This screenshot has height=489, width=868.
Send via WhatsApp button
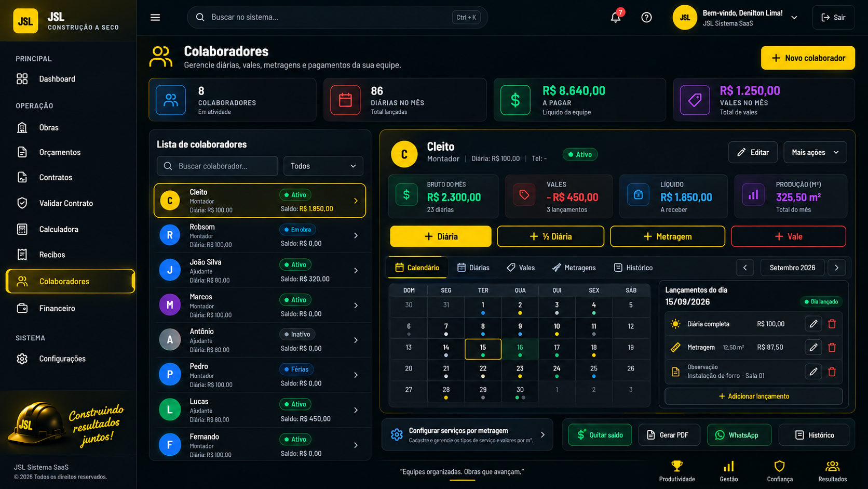(739, 435)
